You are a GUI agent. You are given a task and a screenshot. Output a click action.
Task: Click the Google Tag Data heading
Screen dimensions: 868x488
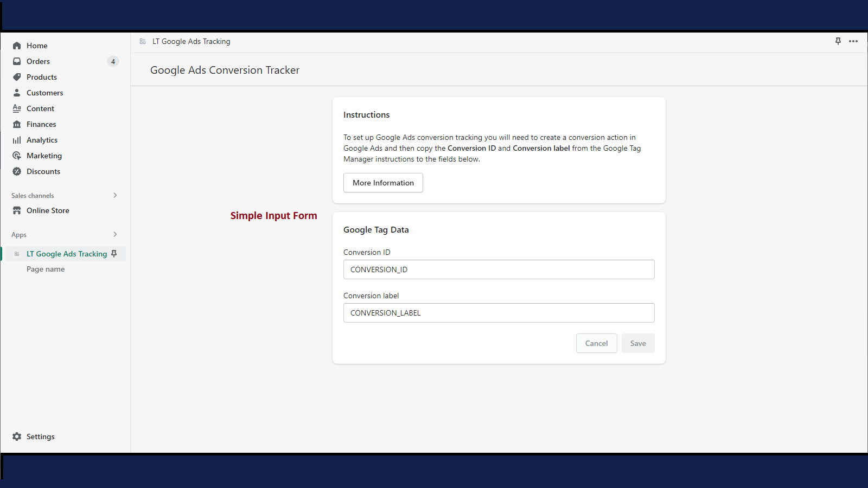click(376, 230)
